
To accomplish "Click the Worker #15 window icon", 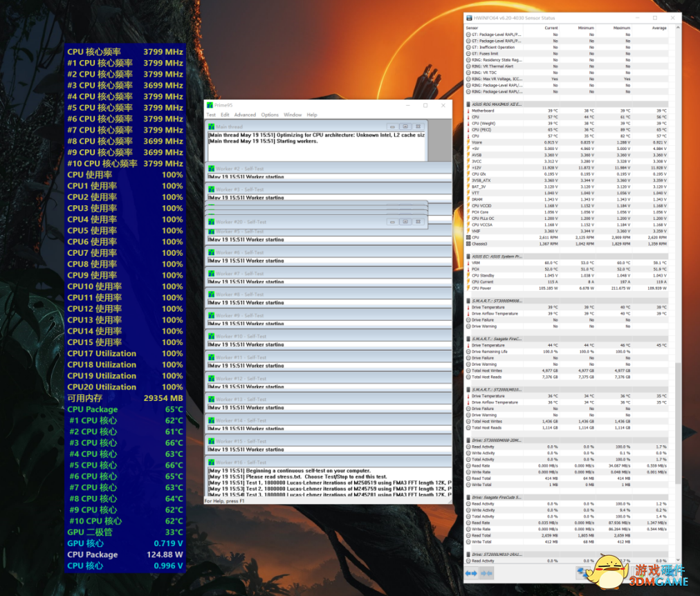I will click(x=212, y=441).
